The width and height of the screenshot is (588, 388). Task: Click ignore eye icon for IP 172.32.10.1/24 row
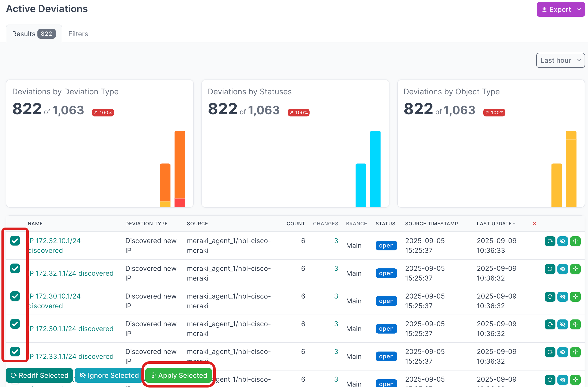click(x=562, y=241)
